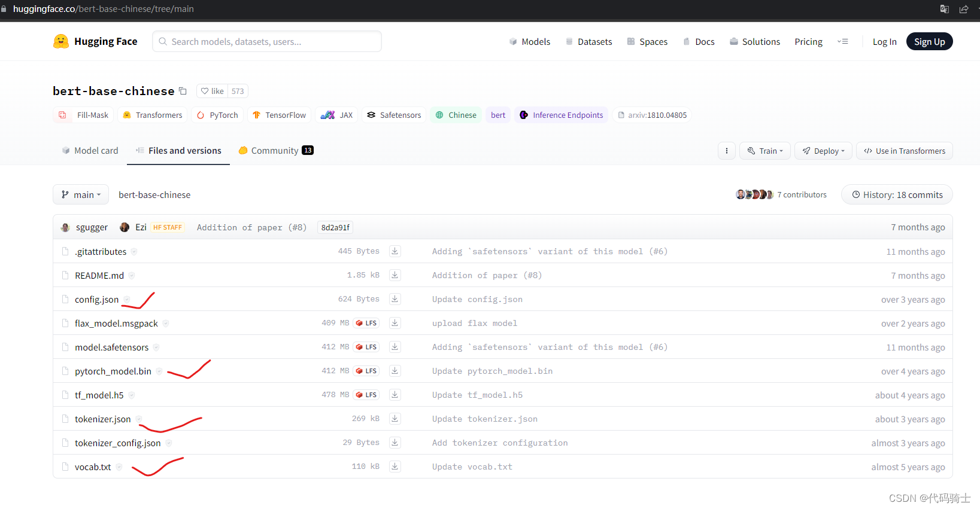Select the Files and versions tab
This screenshot has height=509, width=980.
178,151
